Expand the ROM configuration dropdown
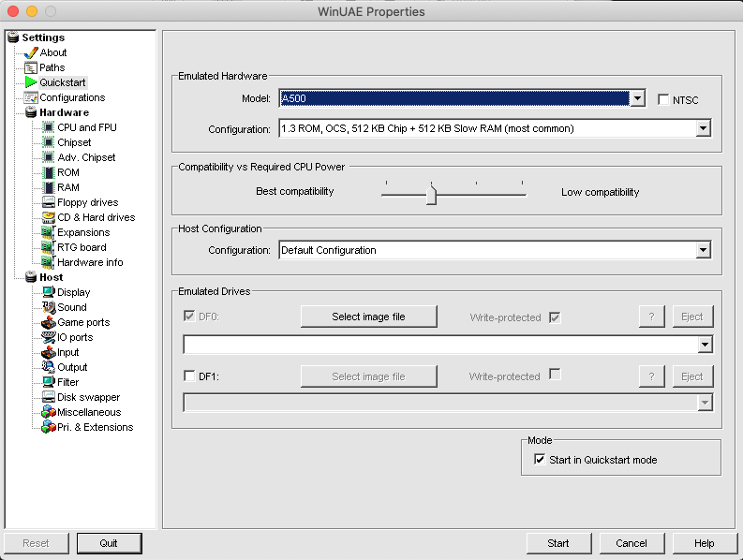This screenshot has width=743, height=560. point(704,128)
